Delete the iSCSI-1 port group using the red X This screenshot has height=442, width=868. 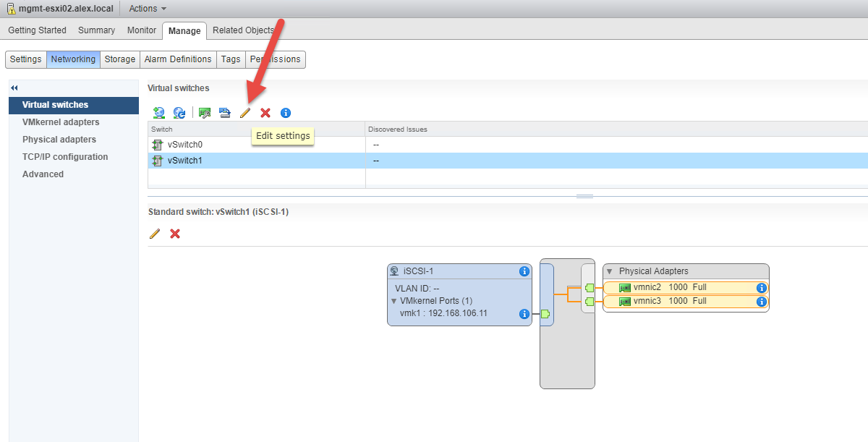pyautogui.click(x=174, y=234)
